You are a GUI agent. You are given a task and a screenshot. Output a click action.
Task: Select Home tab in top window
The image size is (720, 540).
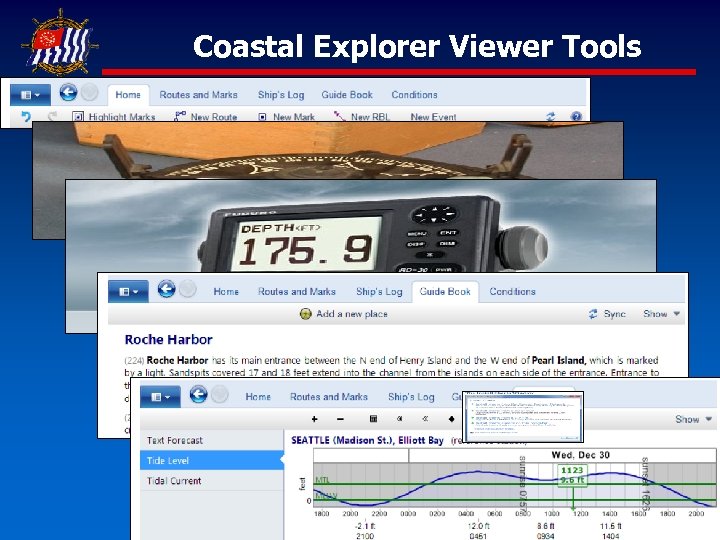coord(128,95)
